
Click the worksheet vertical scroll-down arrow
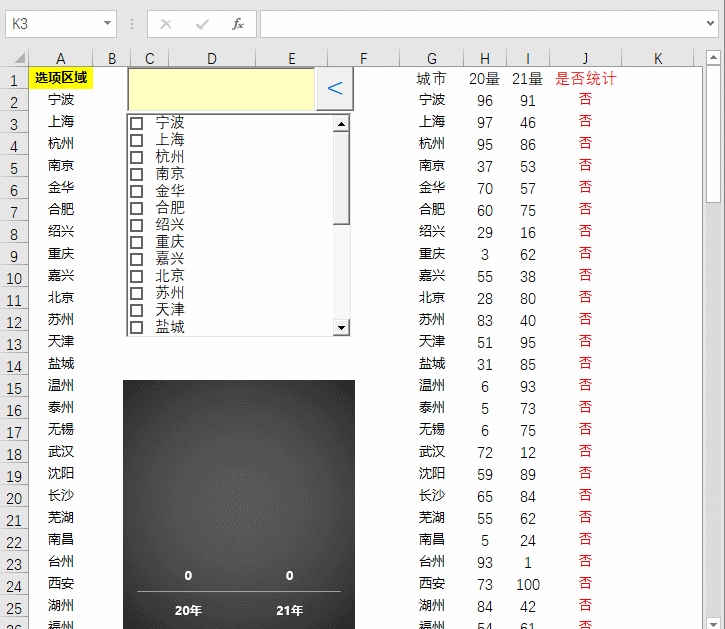[x=713, y=623]
